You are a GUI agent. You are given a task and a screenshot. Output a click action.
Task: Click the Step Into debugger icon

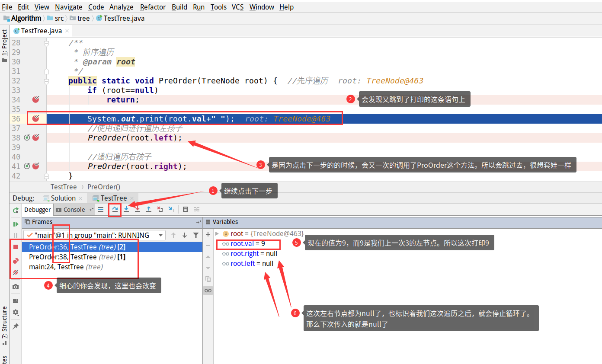[126, 209]
